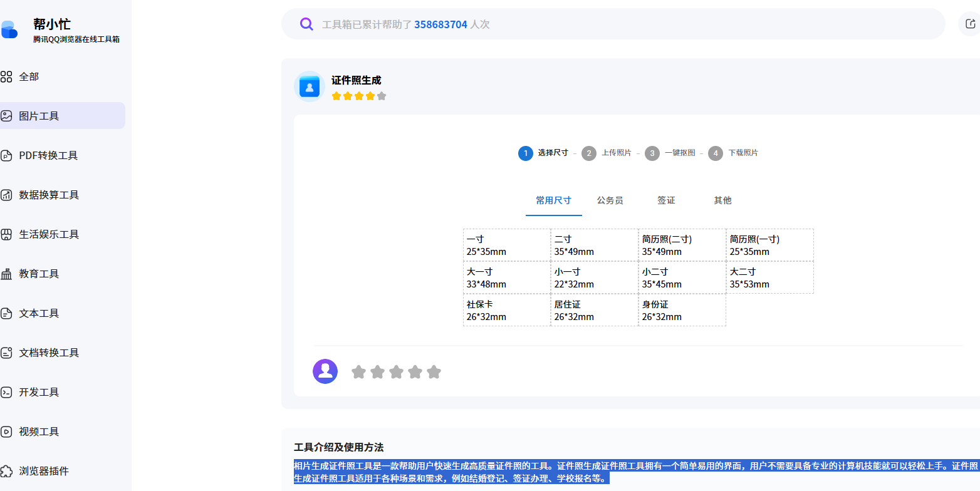Open 视频工具 play icon
Viewport: 980px width, 491px height.
coord(7,432)
